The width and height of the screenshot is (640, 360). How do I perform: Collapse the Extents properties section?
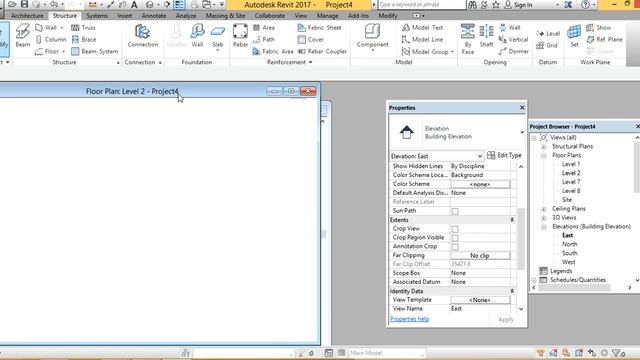512,220
